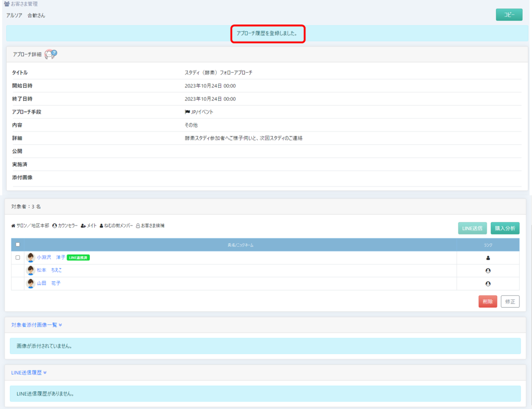532x409 pixels.
Task: Click the help icon beside アプローチ詳細
Action: pyautogui.click(x=51, y=54)
